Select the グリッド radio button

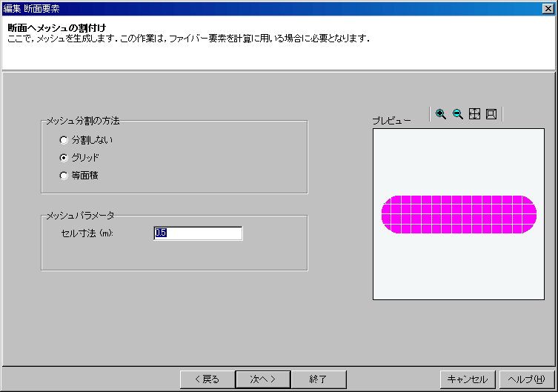pos(64,158)
